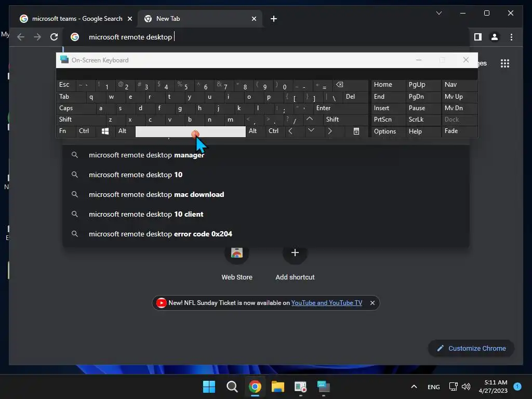Screen dimensions: 532x399
Task: Select suggestion microsoft remote desktop manager
Action: coord(266,155)
